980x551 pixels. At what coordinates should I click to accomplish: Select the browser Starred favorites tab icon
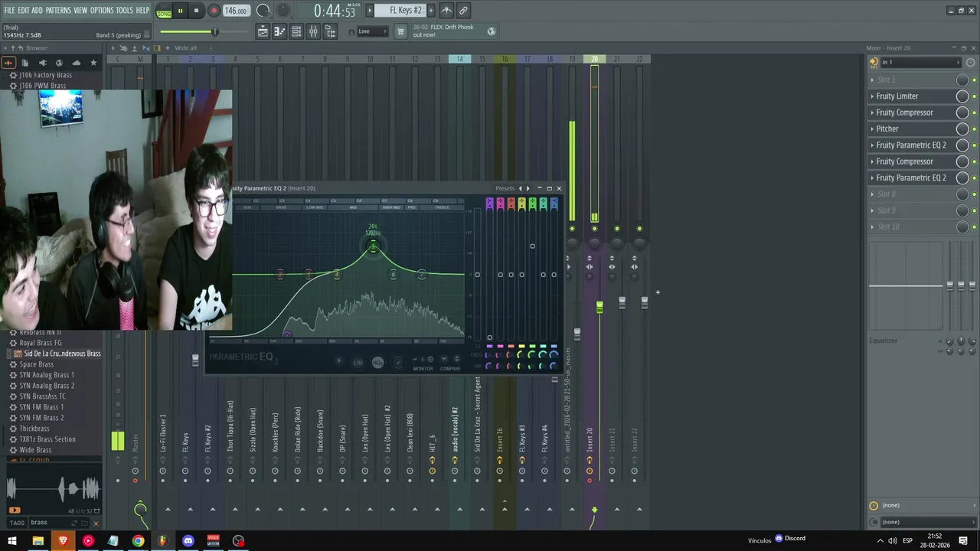pos(93,63)
